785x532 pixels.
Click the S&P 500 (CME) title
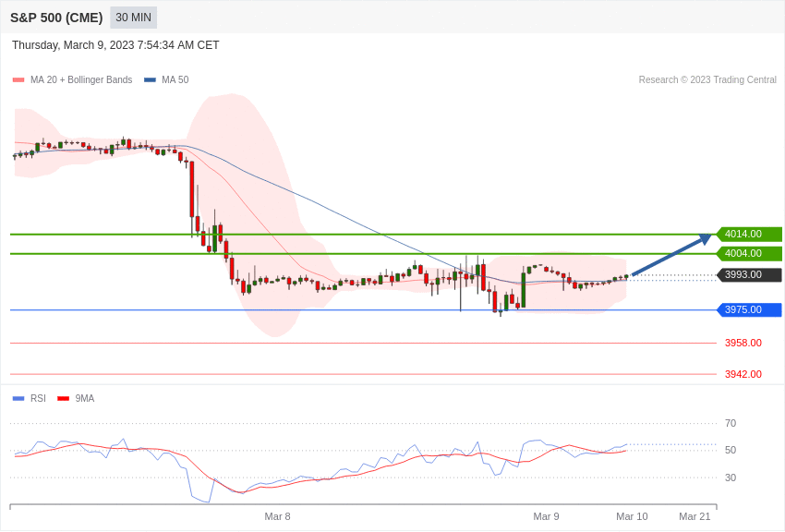coord(56,18)
